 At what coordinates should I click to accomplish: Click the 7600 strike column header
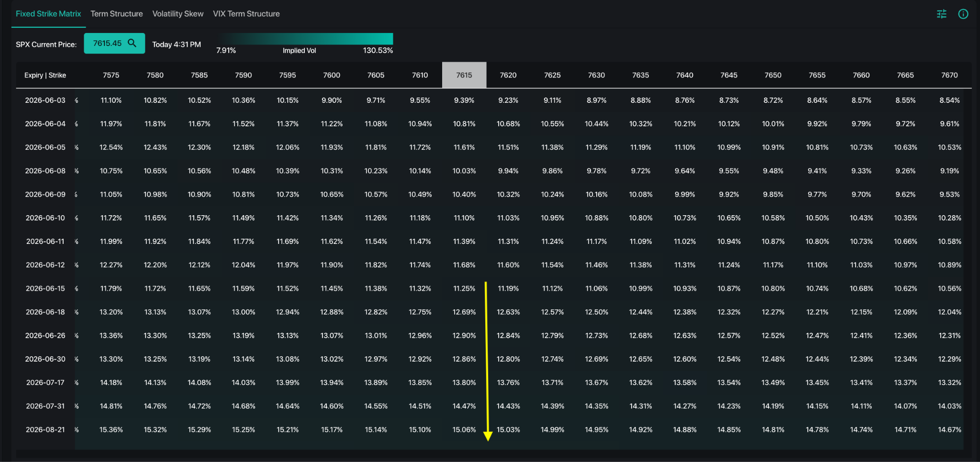click(x=332, y=75)
